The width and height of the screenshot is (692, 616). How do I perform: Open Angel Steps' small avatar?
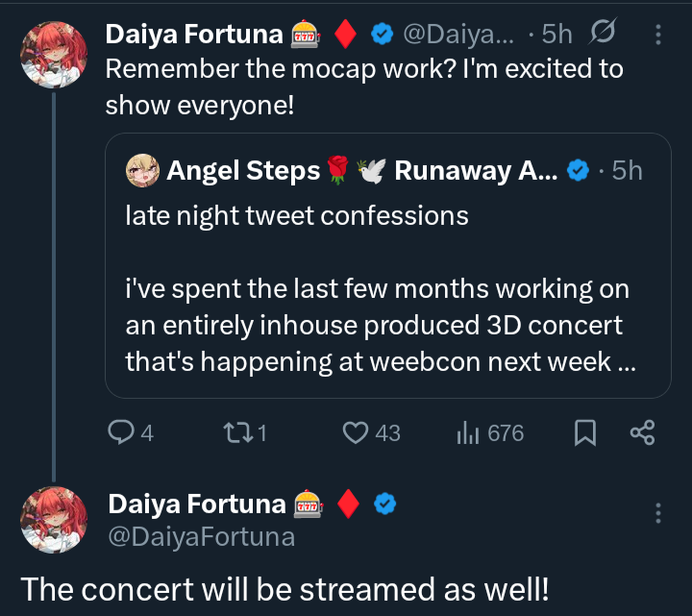click(x=142, y=171)
